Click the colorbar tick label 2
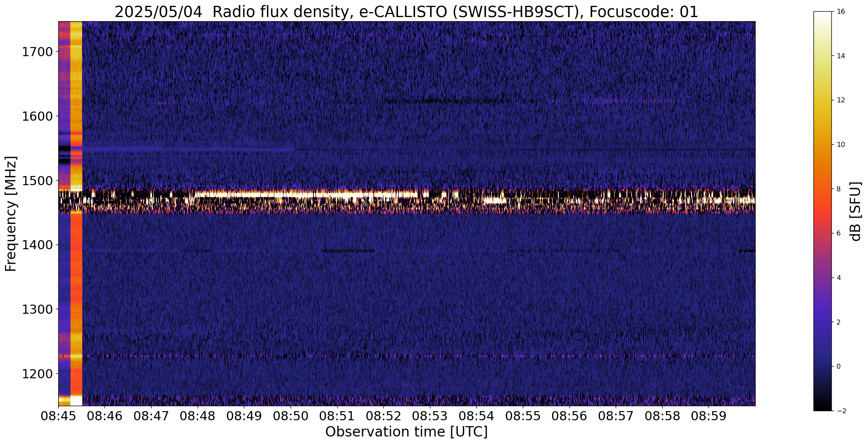868x444 pixels. click(838, 322)
